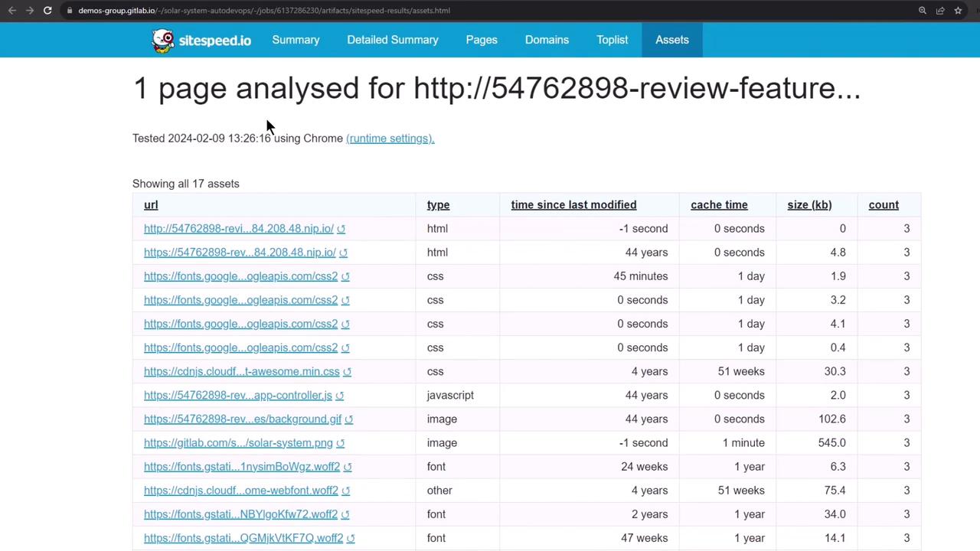Open the https://54762898-rev...nip.io/ asset link
Image resolution: width=980 pixels, height=551 pixels.
[x=240, y=253]
